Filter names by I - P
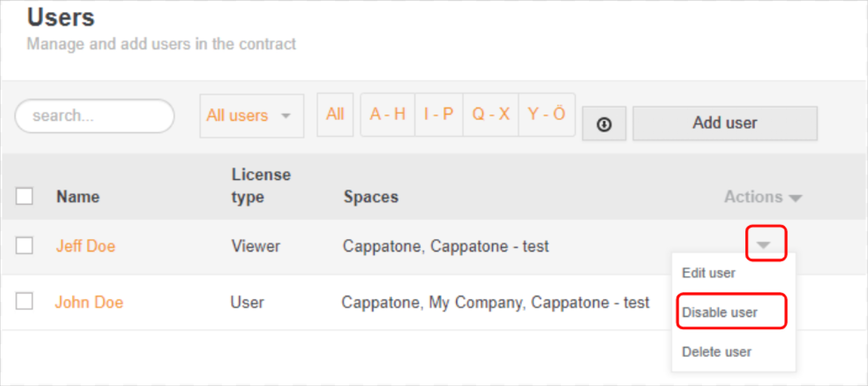The width and height of the screenshot is (868, 386). click(439, 114)
